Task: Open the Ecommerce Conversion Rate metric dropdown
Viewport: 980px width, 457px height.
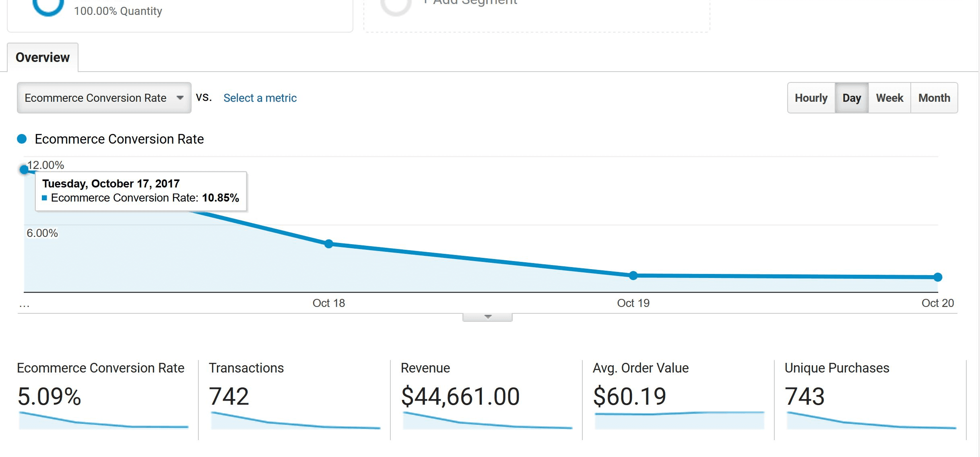Action: 104,98
